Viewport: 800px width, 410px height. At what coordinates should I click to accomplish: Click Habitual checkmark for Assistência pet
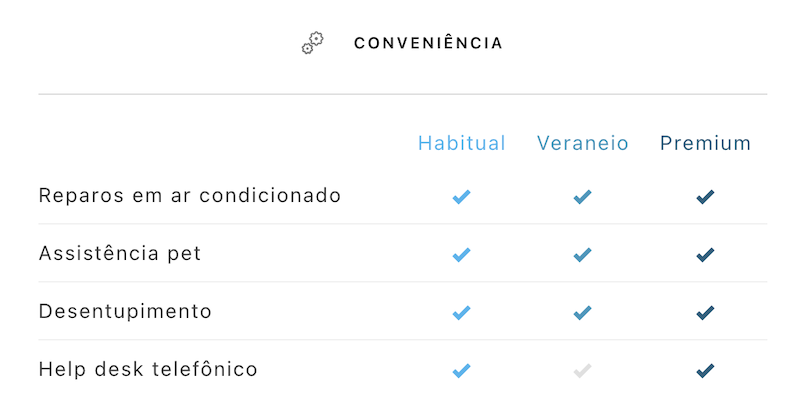coord(461,254)
